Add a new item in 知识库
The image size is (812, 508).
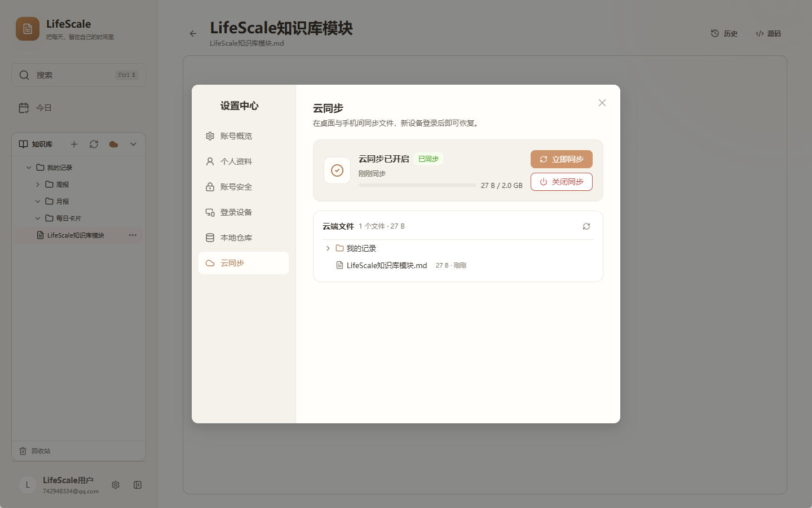point(74,144)
